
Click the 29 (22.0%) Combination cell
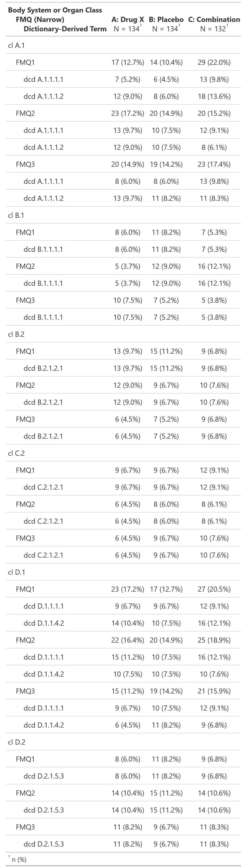click(214, 62)
